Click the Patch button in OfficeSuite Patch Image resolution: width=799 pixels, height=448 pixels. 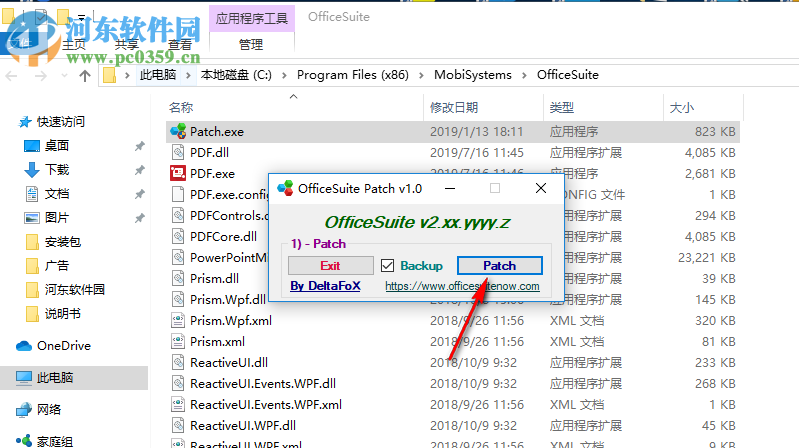(x=499, y=266)
